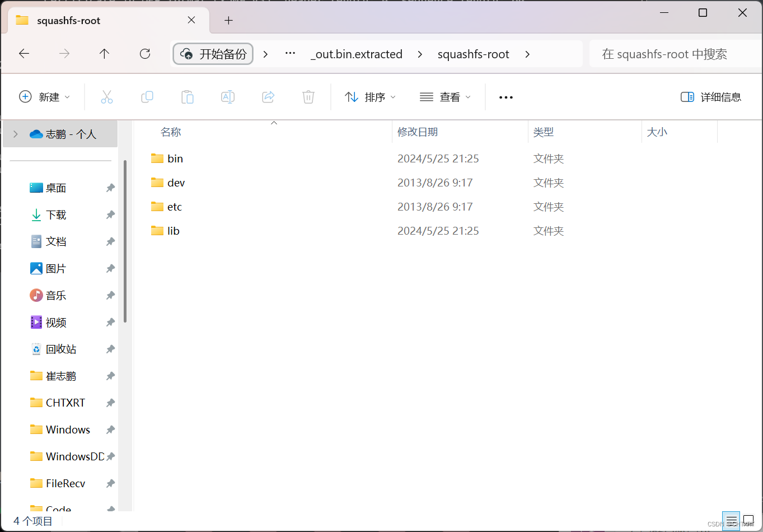This screenshot has height=532, width=763.
Task: Click dev folder's date 2013/8/26 9:17
Action: coord(435,183)
